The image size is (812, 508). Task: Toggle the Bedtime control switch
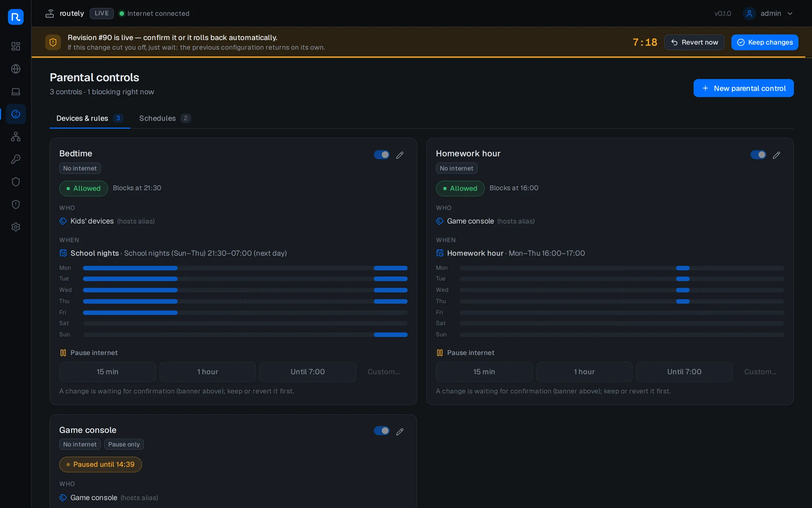[x=382, y=154]
